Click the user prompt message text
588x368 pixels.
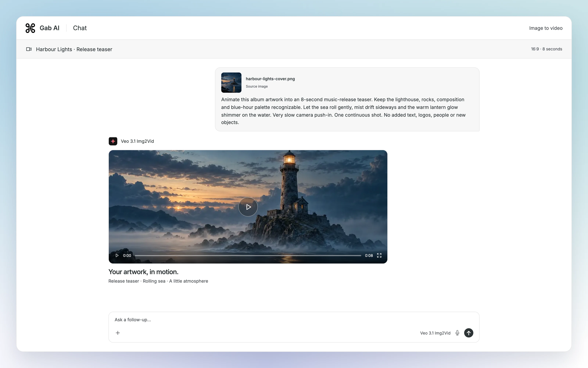point(343,111)
